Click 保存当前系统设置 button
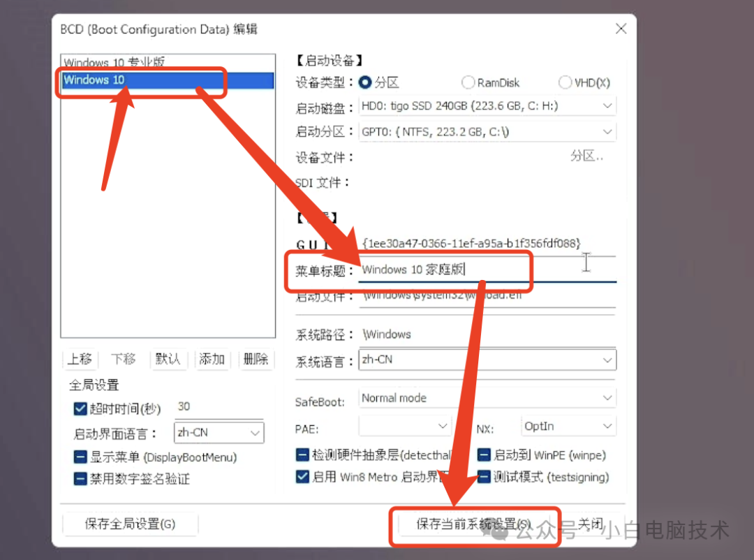This screenshot has height=560, width=754. pyautogui.click(x=475, y=523)
